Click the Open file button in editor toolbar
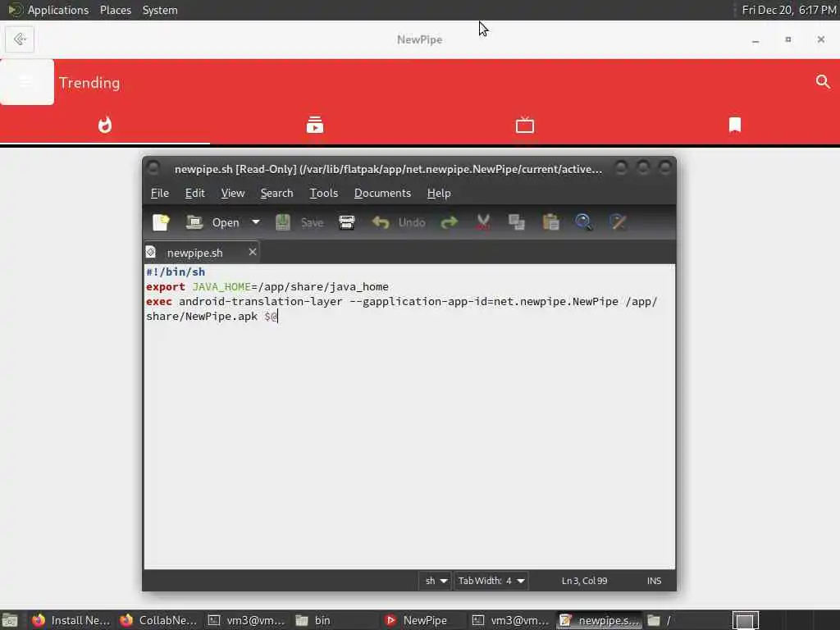840x630 pixels. coord(213,222)
